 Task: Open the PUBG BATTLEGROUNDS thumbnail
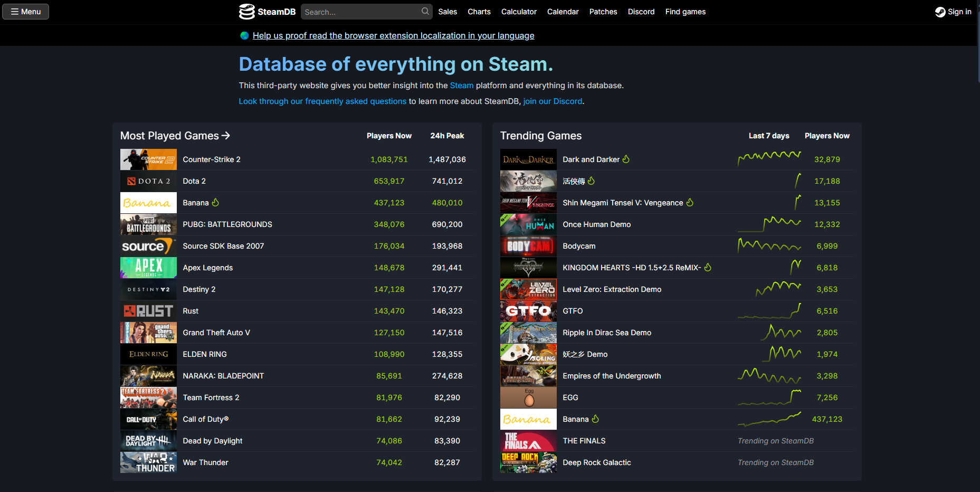pos(148,224)
